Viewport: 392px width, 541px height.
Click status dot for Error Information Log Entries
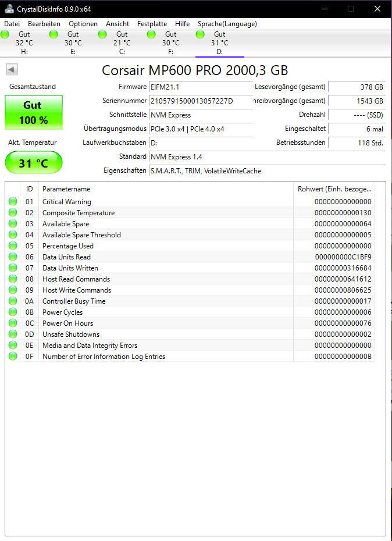pos(13,356)
